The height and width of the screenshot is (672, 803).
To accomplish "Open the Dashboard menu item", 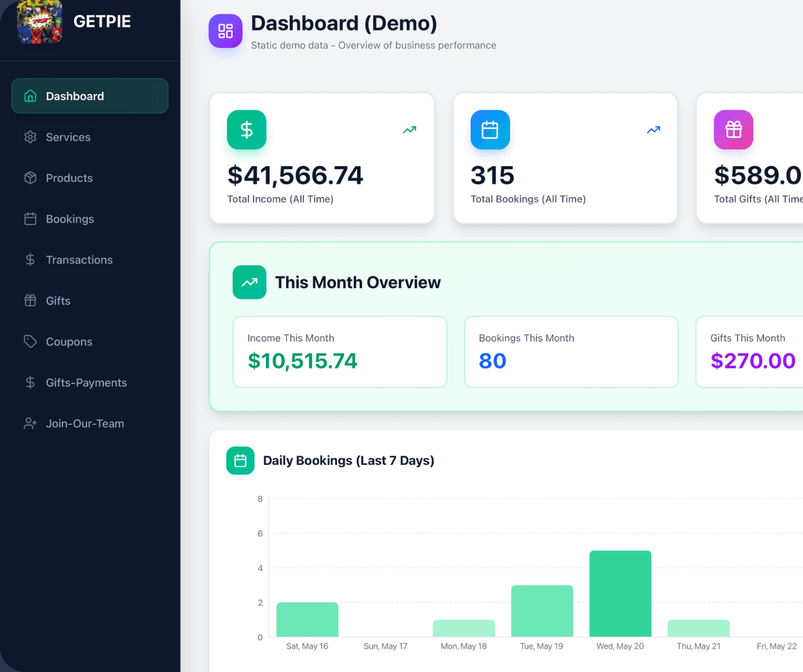I will pos(90,96).
